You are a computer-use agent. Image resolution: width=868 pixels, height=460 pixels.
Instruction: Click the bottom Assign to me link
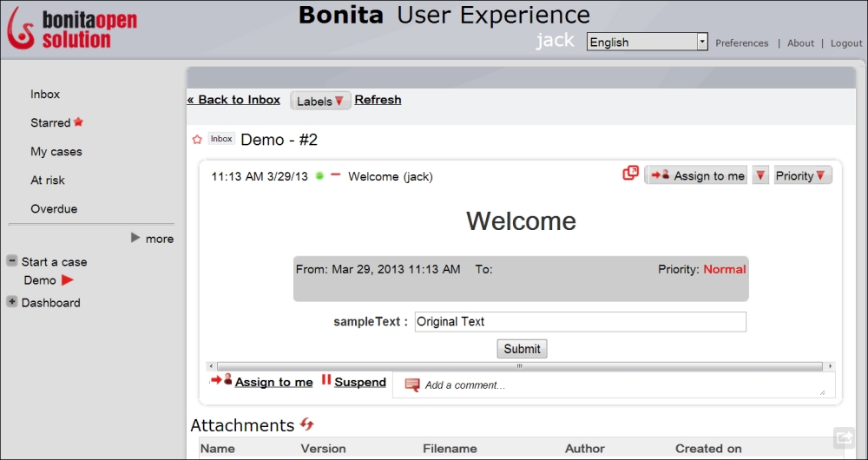(274, 382)
